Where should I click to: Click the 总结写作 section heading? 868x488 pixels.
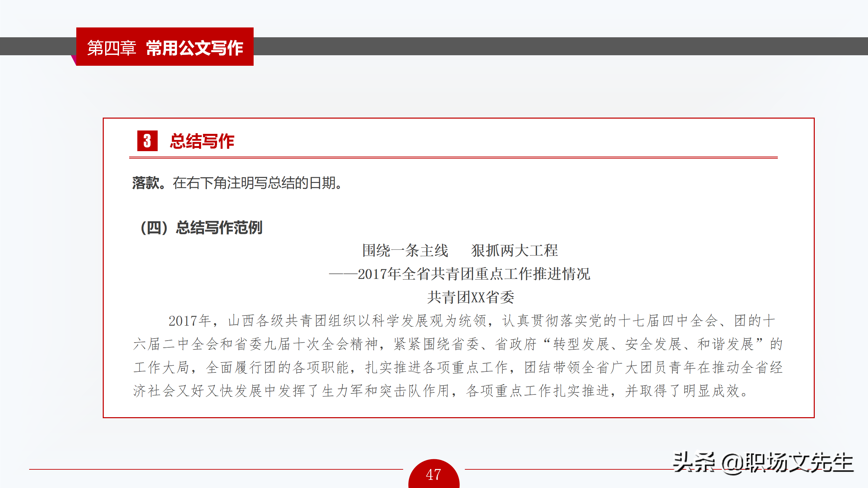pos(202,141)
